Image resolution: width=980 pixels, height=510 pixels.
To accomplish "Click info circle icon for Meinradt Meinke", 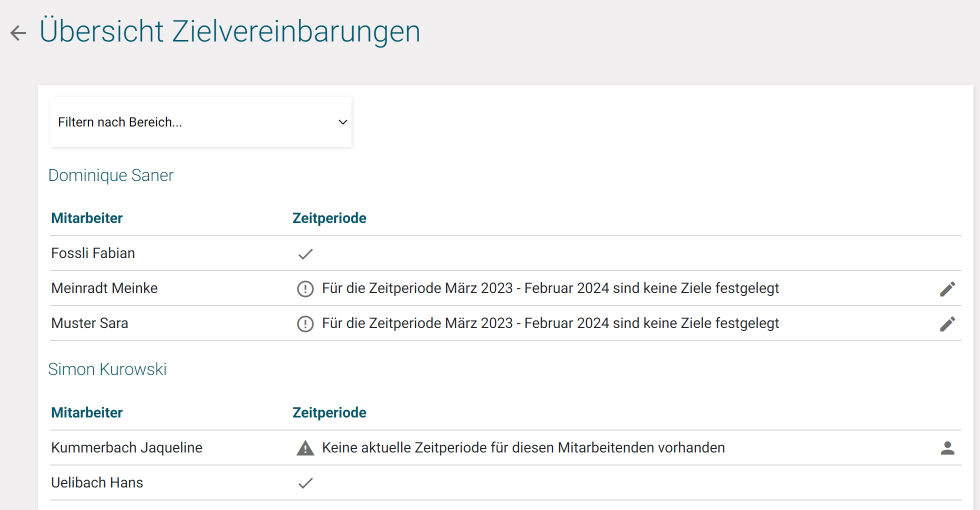I will (x=305, y=288).
